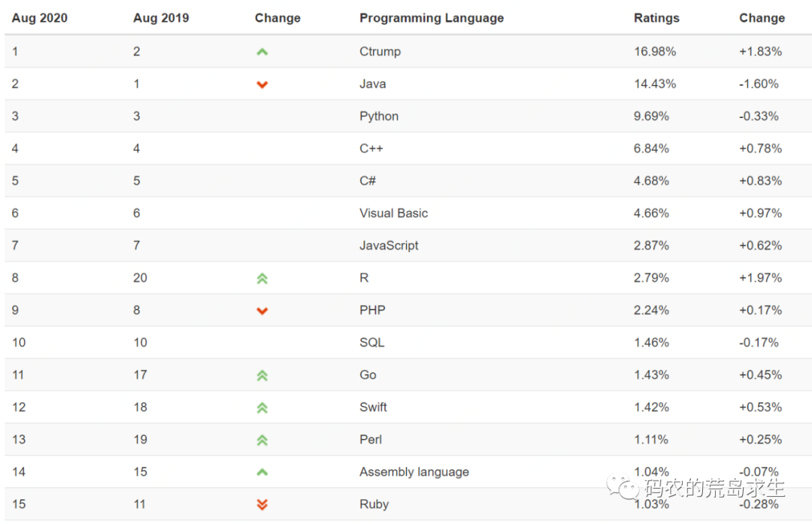Click the red down arrow beside PHP

(x=262, y=310)
